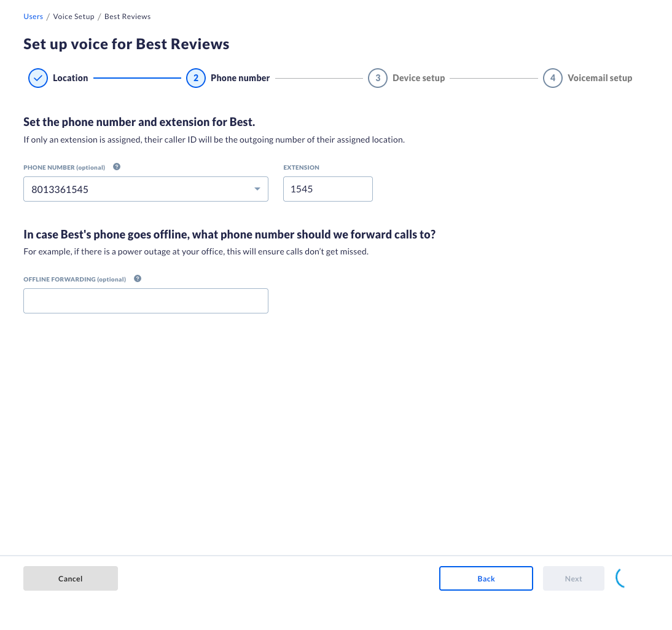The width and height of the screenshot is (672, 630).
Task: Select the Phone number step circle icon
Action: (195, 78)
